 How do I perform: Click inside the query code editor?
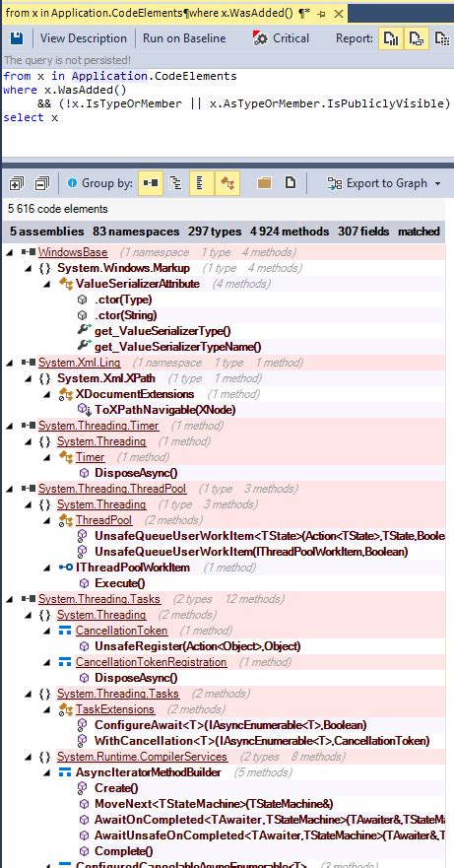(227, 112)
